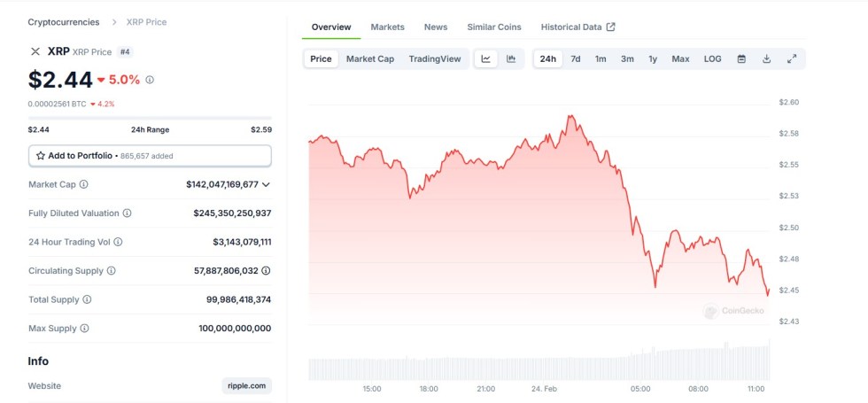The width and height of the screenshot is (868, 403).
Task: Click info icon next to Market Cap
Action: pyautogui.click(x=84, y=184)
